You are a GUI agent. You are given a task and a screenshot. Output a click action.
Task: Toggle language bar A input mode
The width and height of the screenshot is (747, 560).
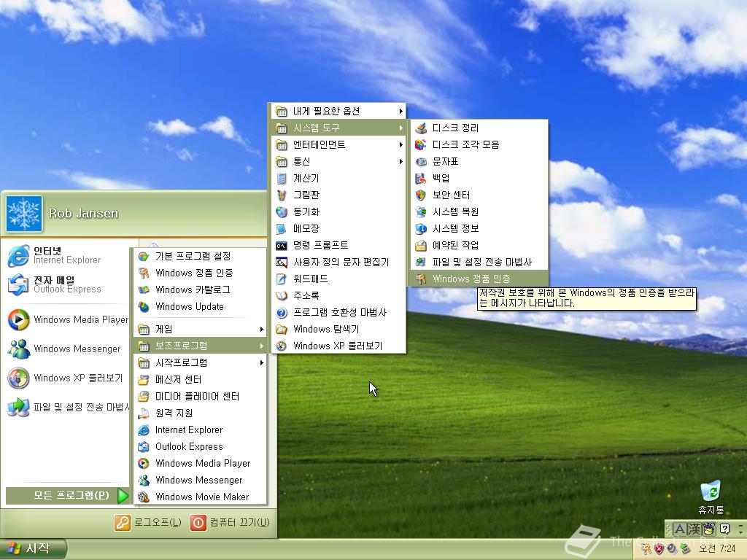point(680,529)
